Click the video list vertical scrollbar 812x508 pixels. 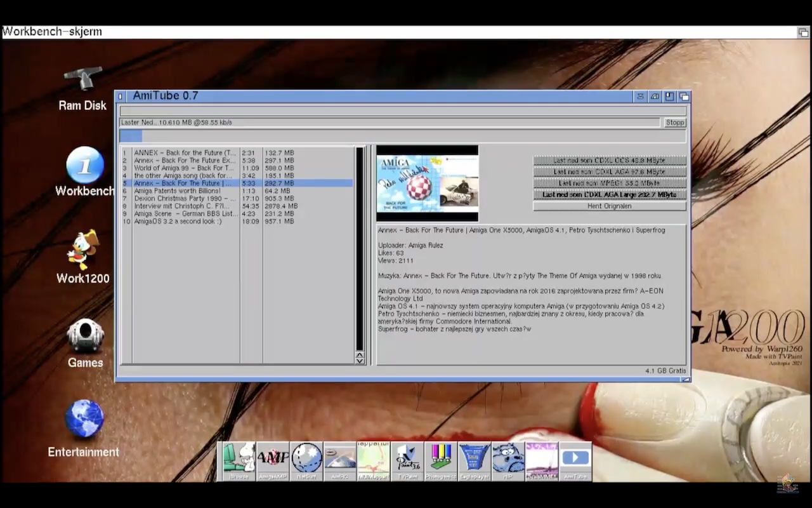click(x=360, y=248)
